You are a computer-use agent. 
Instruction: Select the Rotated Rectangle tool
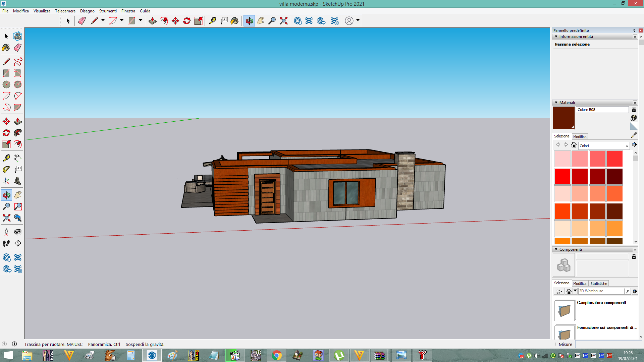pyautogui.click(x=18, y=73)
